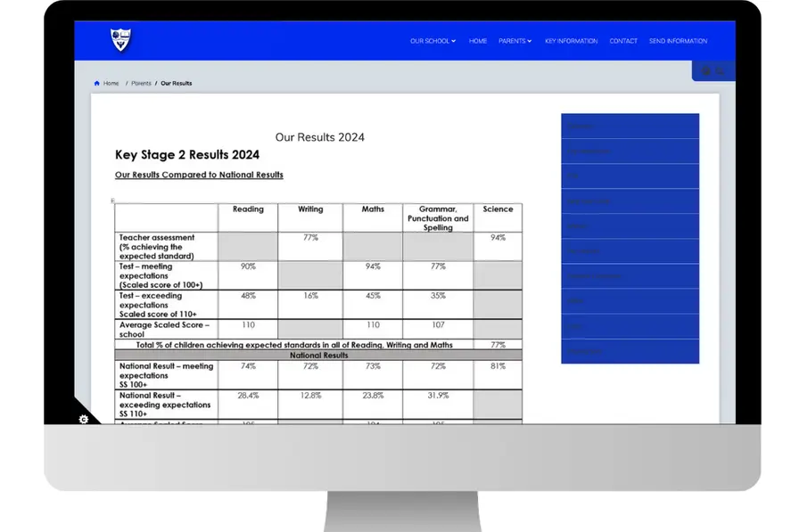Click the 'Key Stage 2 Results 2024' heading
This screenshot has width=799, height=532.
[x=187, y=155]
